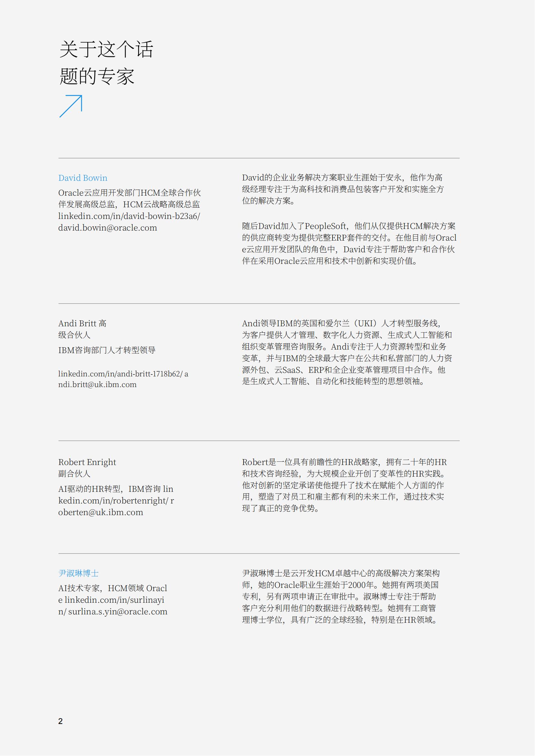Image resolution: width=535 pixels, height=756 pixels.
Task: Click the 副合伙人 title text
Action: click(74, 473)
